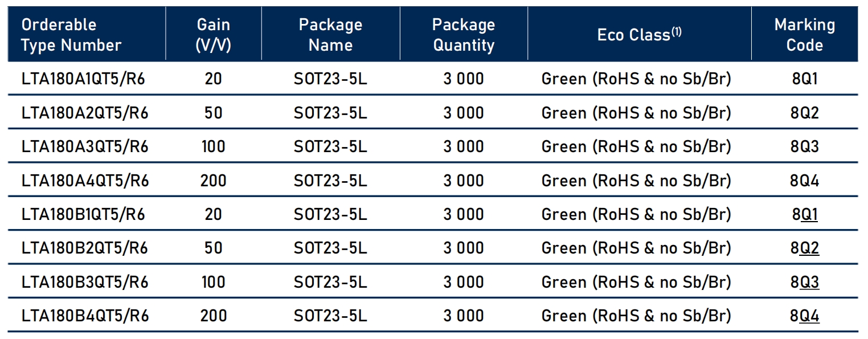Select the LTA180A4QT5/R6 row label
868x339 pixels.
pyautogui.click(x=85, y=181)
